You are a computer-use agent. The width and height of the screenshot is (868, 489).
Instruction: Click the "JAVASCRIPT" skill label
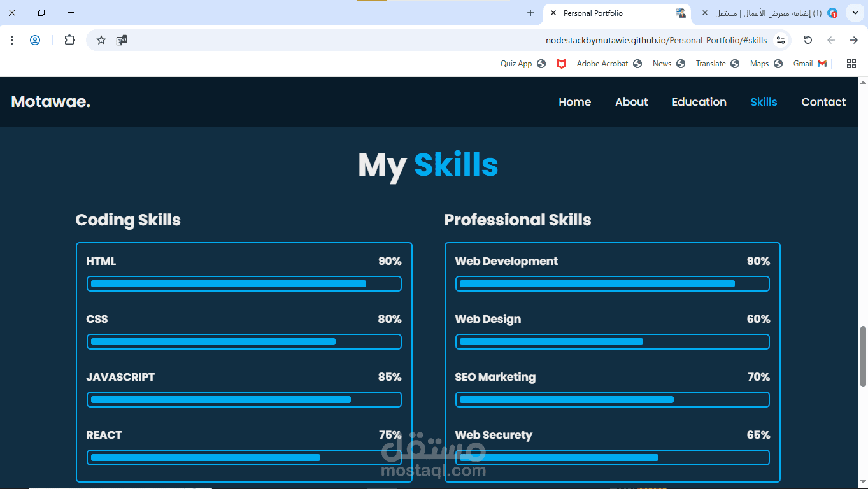coord(120,377)
